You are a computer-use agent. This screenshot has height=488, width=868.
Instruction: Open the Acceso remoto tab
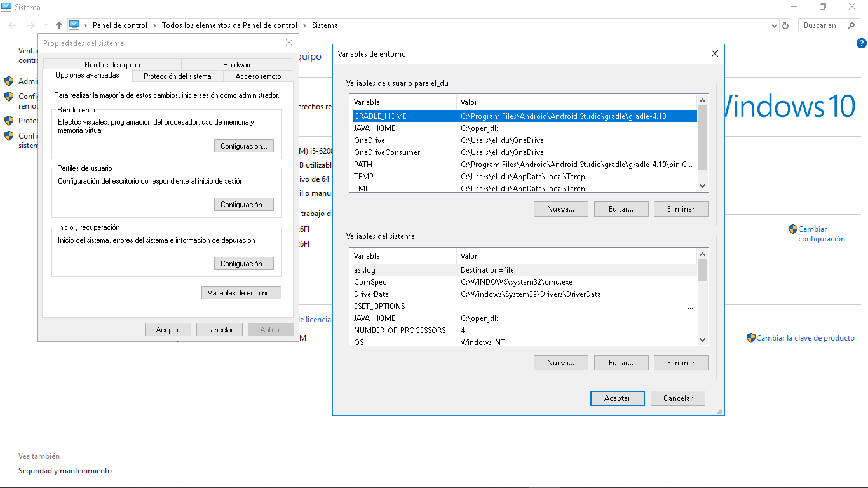click(257, 76)
